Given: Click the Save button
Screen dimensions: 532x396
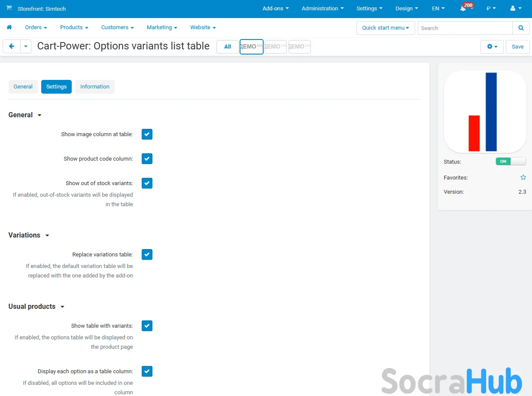Looking at the screenshot, I should pyautogui.click(x=517, y=46).
